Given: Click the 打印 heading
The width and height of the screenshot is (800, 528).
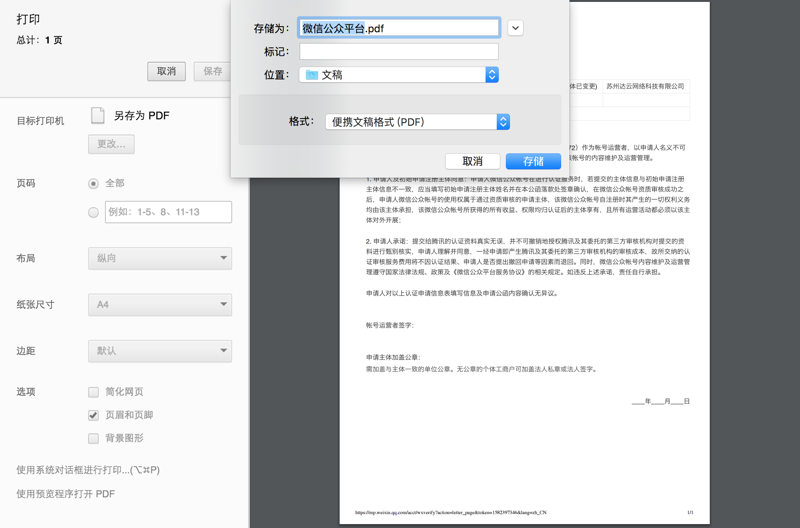Looking at the screenshot, I should click(28, 19).
